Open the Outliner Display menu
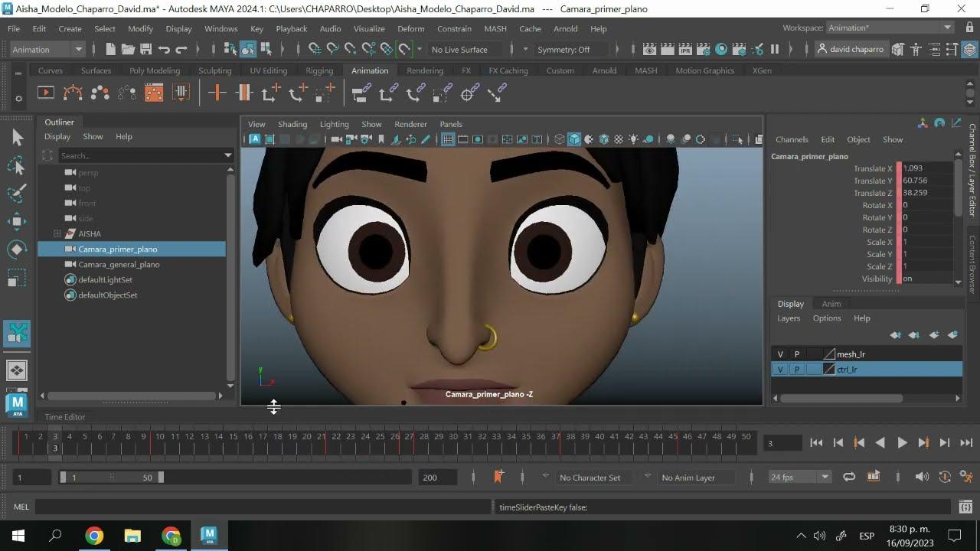Image resolution: width=980 pixels, height=551 pixels. coord(57,136)
